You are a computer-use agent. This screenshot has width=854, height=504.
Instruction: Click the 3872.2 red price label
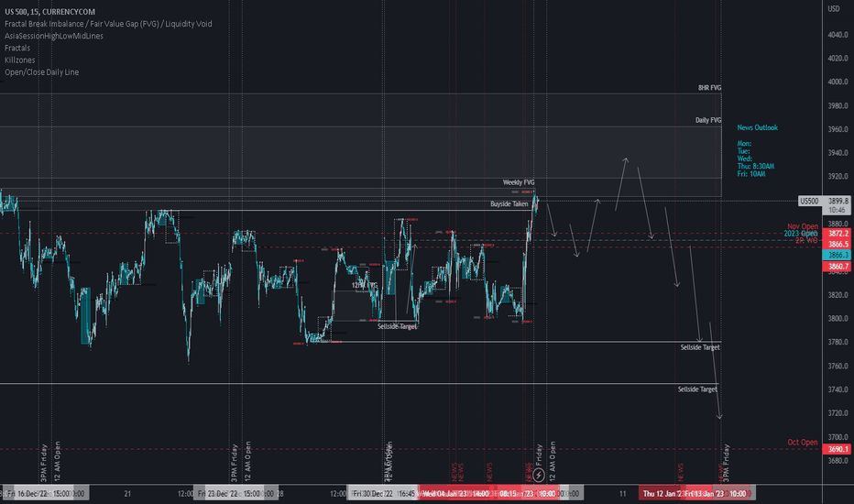click(x=838, y=233)
